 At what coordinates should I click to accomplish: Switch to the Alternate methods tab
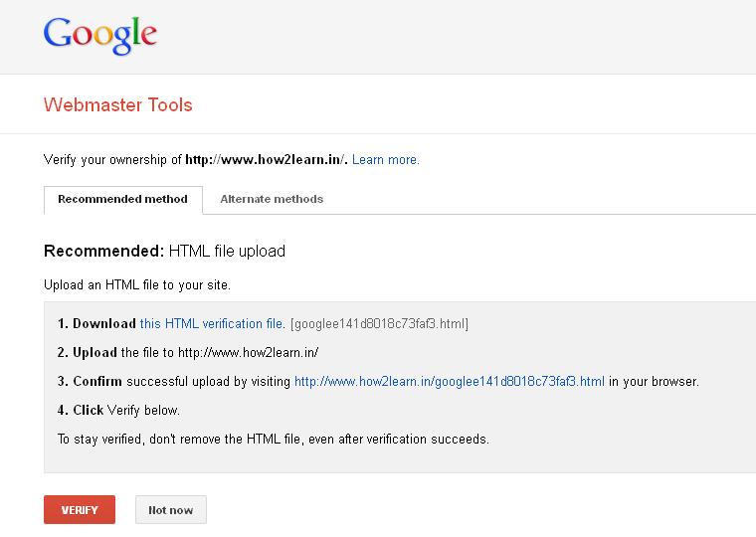click(272, 199)
